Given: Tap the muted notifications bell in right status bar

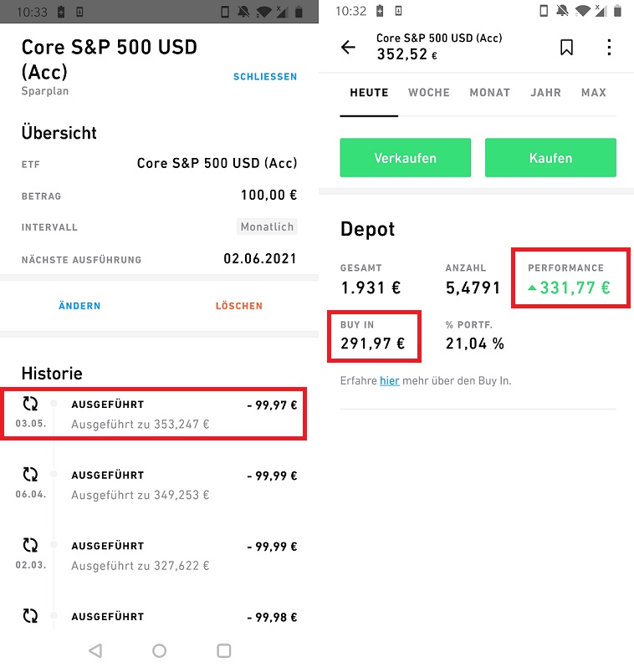Looking at the screenshot, I should (x=562, y=11).
